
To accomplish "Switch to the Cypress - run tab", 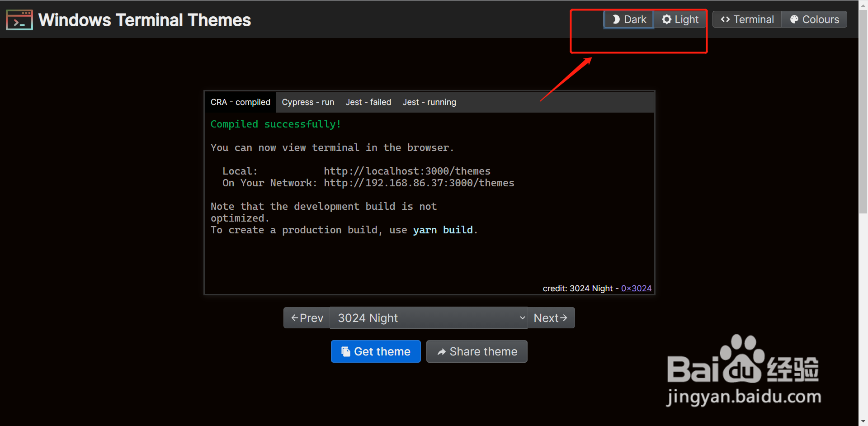I will (x=307, y=102).
